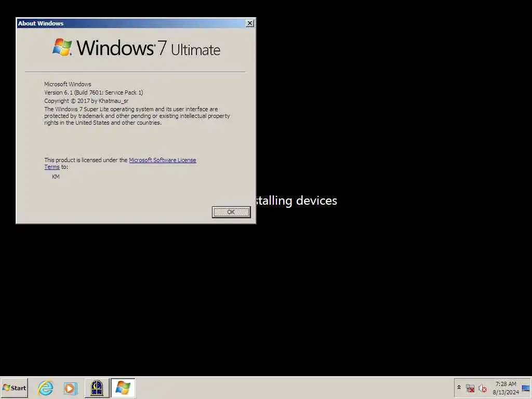Click the 'installing devices' background text
Image resolution: width=532 pixels, height=399 pixels.
[297, 201]
